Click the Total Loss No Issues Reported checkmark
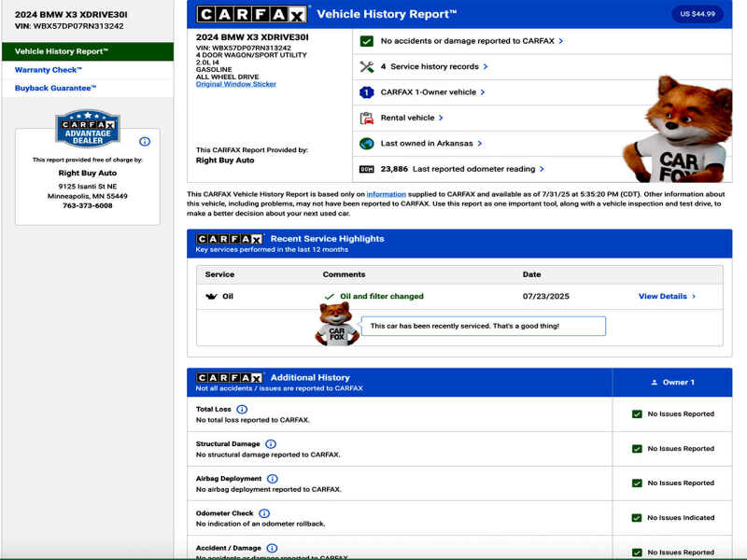747x560 pixels. click(637, 414)
